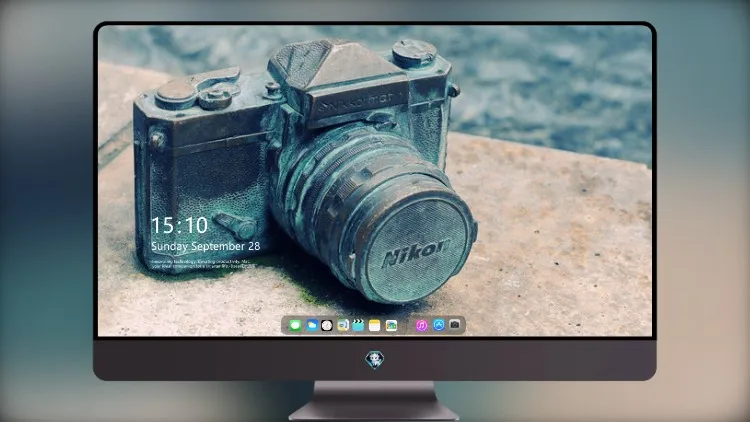Open the yellow Notes app

(x=374, y=325)
